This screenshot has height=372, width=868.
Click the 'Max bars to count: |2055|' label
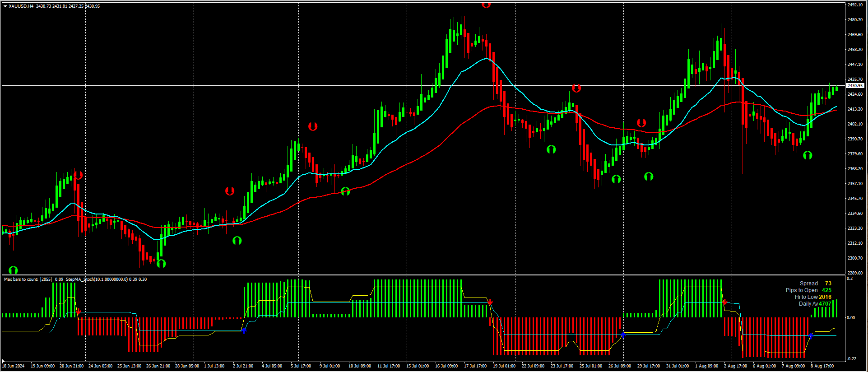28,279
